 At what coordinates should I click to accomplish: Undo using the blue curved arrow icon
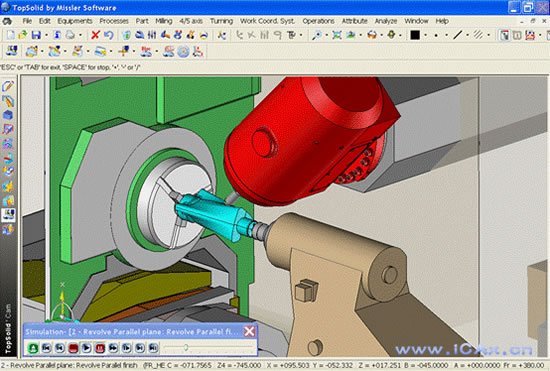[x=108, y=35]
